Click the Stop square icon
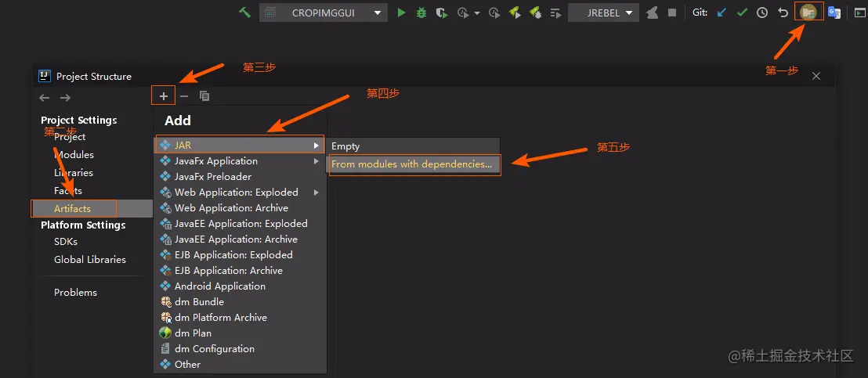The image size is (868, 378). coord(672,13)
